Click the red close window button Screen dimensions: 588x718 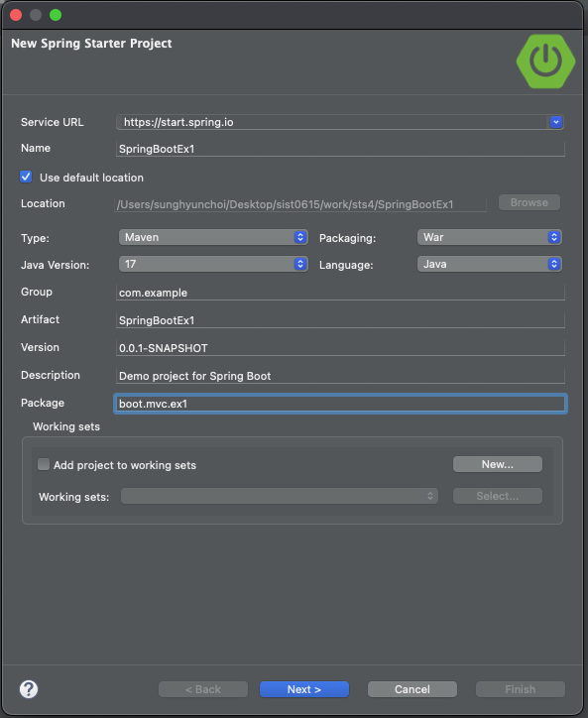[x=16, y=15]
